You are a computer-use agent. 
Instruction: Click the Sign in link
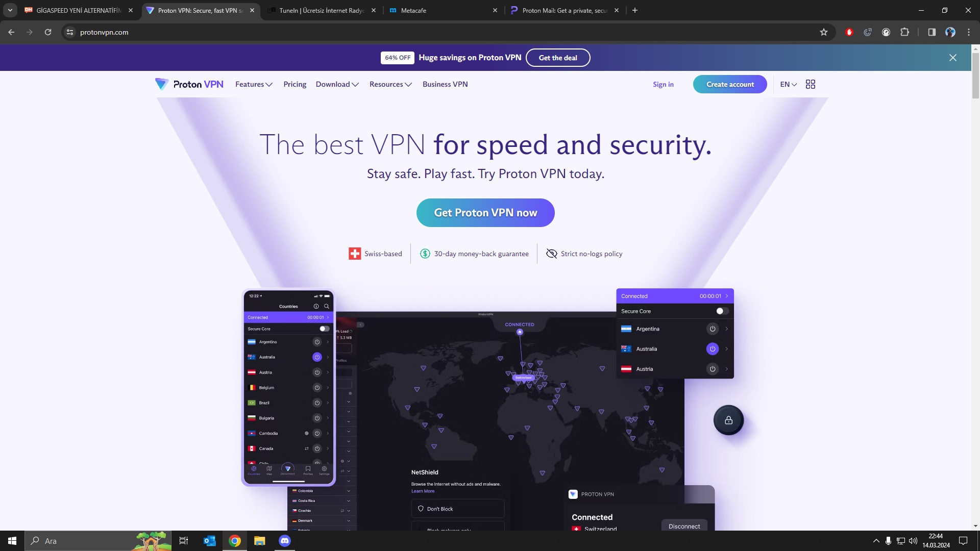click(663, 84)
